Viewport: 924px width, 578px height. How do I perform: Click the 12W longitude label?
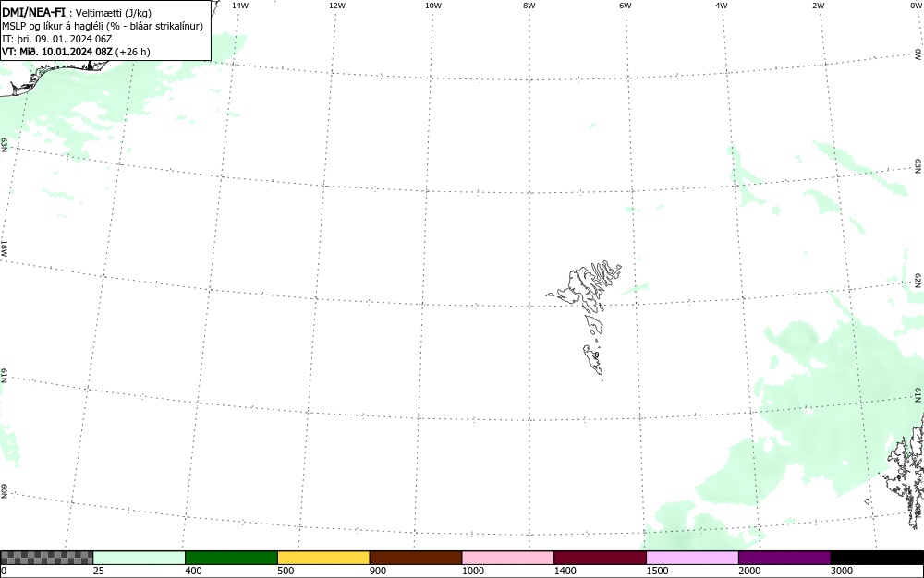[337, 6]
